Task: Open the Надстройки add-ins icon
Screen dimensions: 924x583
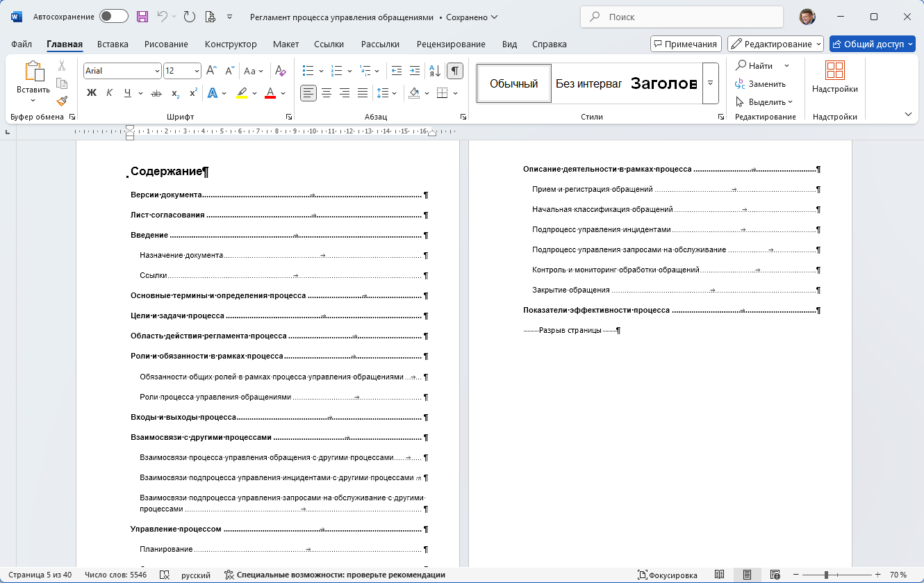Action: (x=834, y=77)
